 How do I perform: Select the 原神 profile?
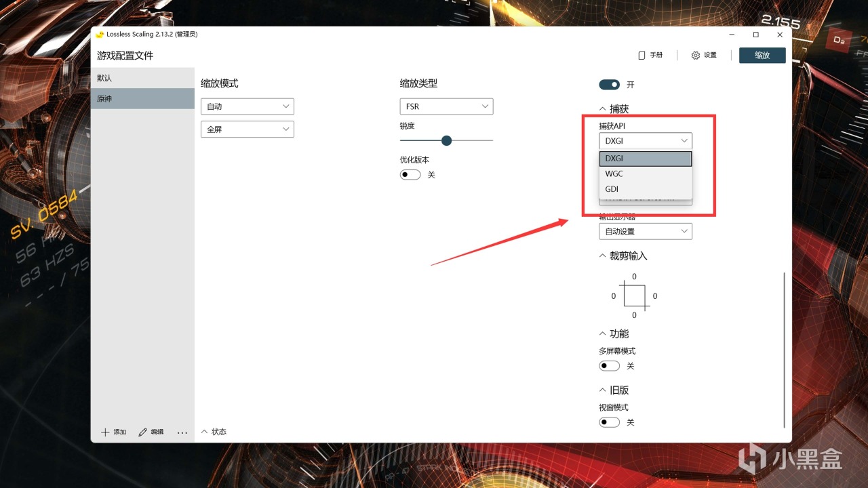click(x=142, y=98)
